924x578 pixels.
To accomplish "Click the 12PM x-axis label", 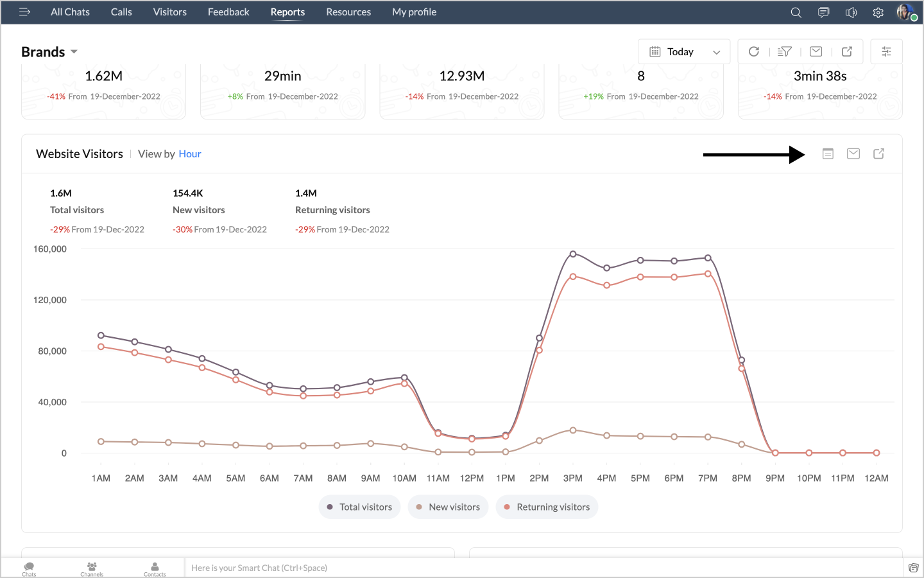I will (472, 478).
